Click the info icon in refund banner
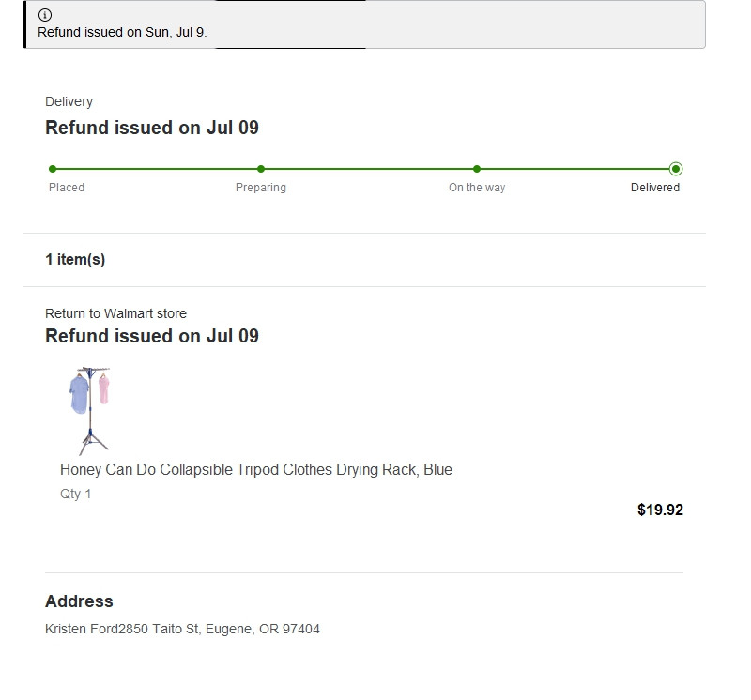Image resolution: width=751 pixels, height=700 pixels. point(44,15)
